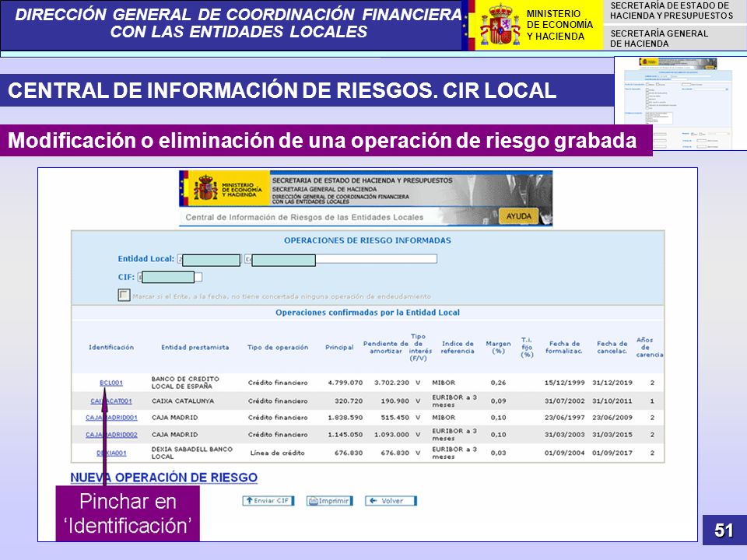This screenshot has height=560, width=747.
Task: Select the BANCO DE CREDITO LOCAL DE ESPAÑA cell
Action: (185, 383)
